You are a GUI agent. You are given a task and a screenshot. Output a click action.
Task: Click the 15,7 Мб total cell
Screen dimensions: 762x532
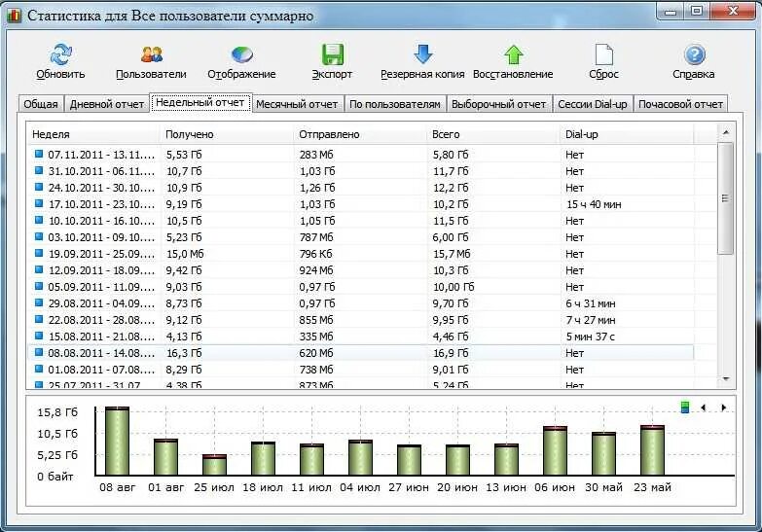pyautogui.click(x=452, y=254)
